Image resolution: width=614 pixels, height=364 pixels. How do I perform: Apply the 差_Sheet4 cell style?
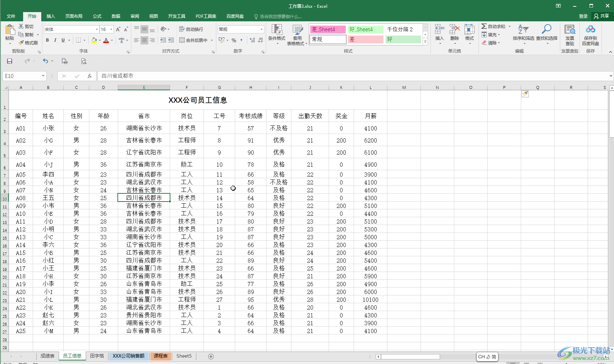tap(328, 30)
